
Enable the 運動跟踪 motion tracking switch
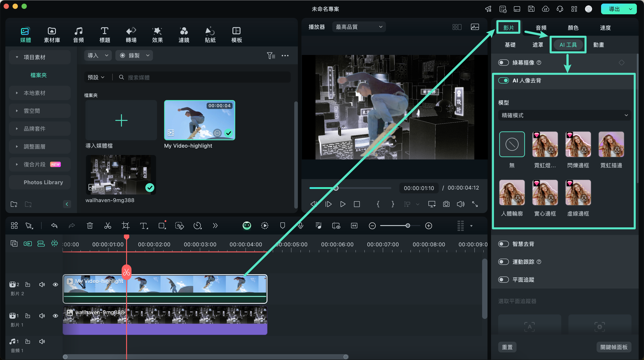tap(503, 262)
